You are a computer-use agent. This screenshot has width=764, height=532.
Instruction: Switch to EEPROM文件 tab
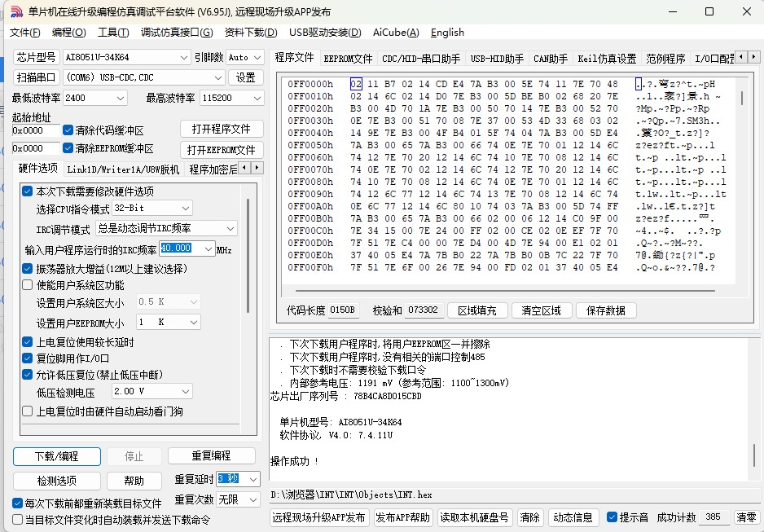click(348, 59)
